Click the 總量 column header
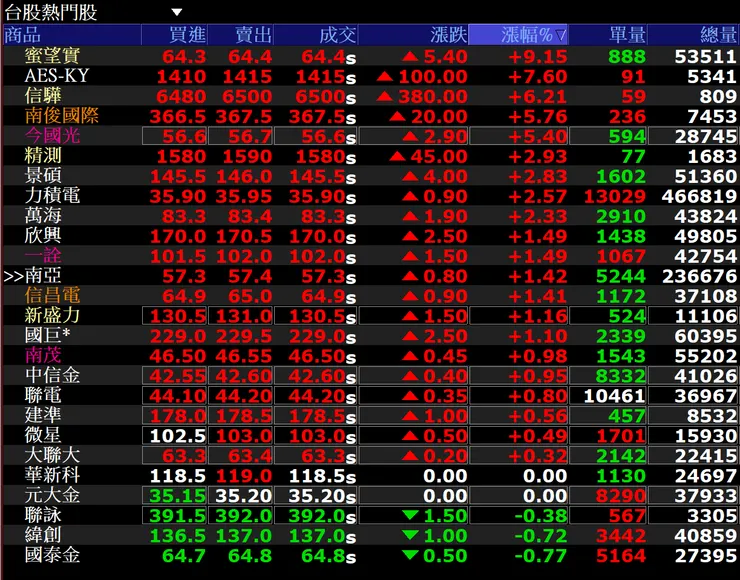The height and width of the screenshot is (580, 740). pos(693,34)
